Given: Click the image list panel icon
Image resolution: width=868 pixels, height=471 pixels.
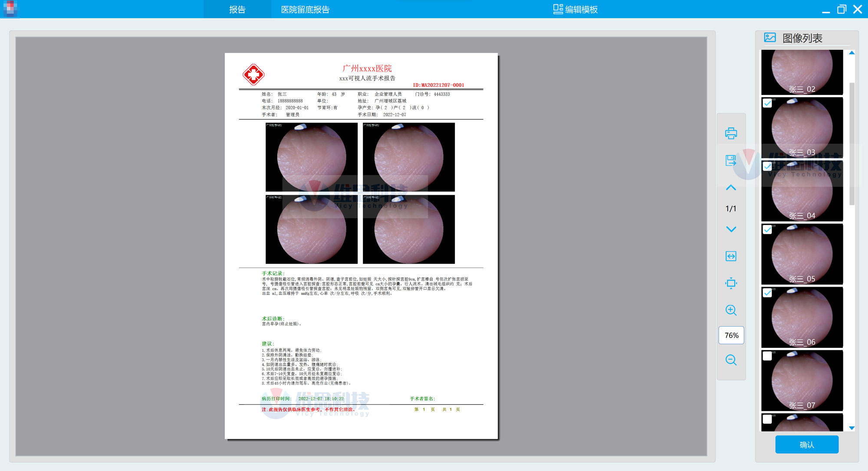Looking at the screenshot, I should [770, 38].
